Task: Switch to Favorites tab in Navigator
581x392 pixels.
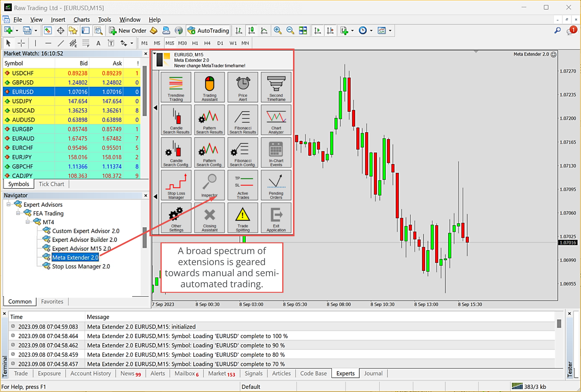Action: tap(52, 301)
